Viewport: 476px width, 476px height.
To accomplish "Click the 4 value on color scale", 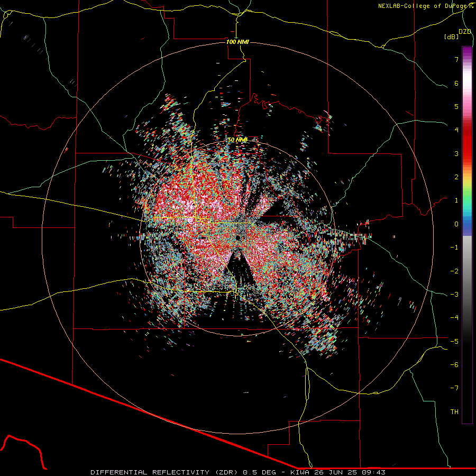I will click(456, 130).
